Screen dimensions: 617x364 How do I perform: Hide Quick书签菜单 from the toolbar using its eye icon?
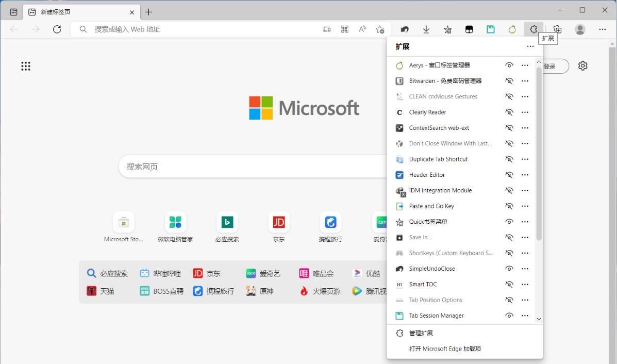[x=509, y=222]
